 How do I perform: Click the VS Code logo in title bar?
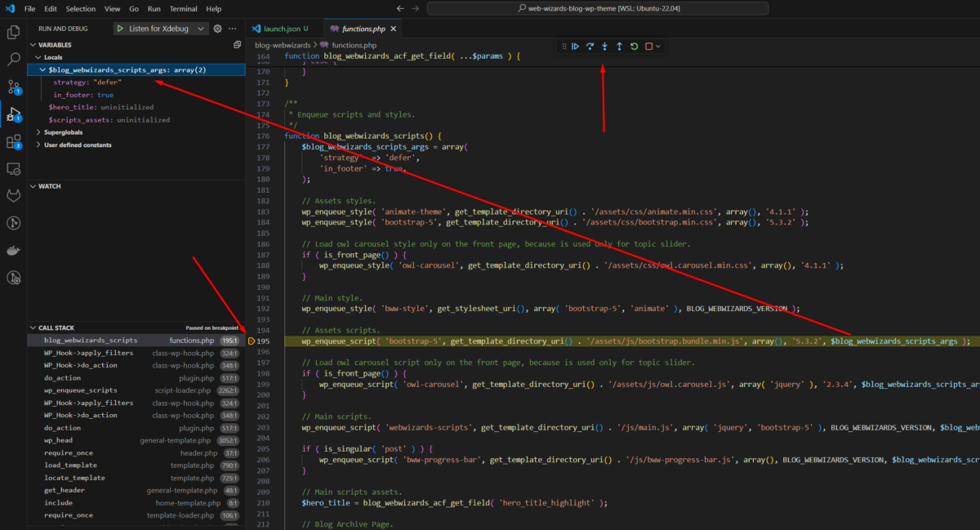pyautogui.click(x=10, y=8)
